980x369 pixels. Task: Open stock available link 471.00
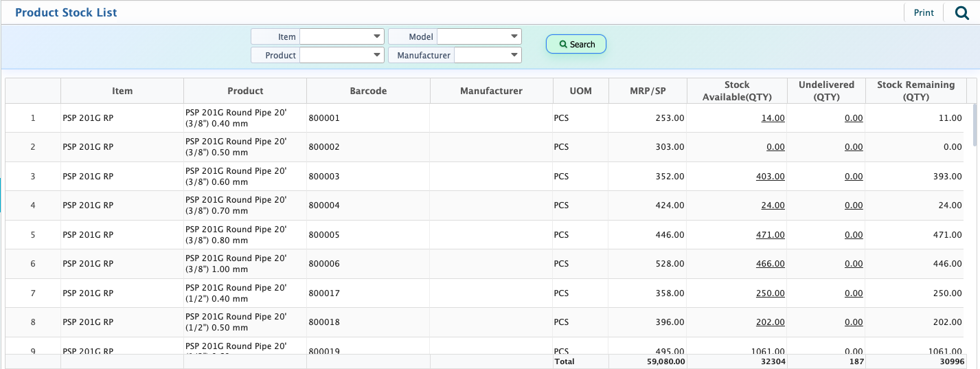771,235
